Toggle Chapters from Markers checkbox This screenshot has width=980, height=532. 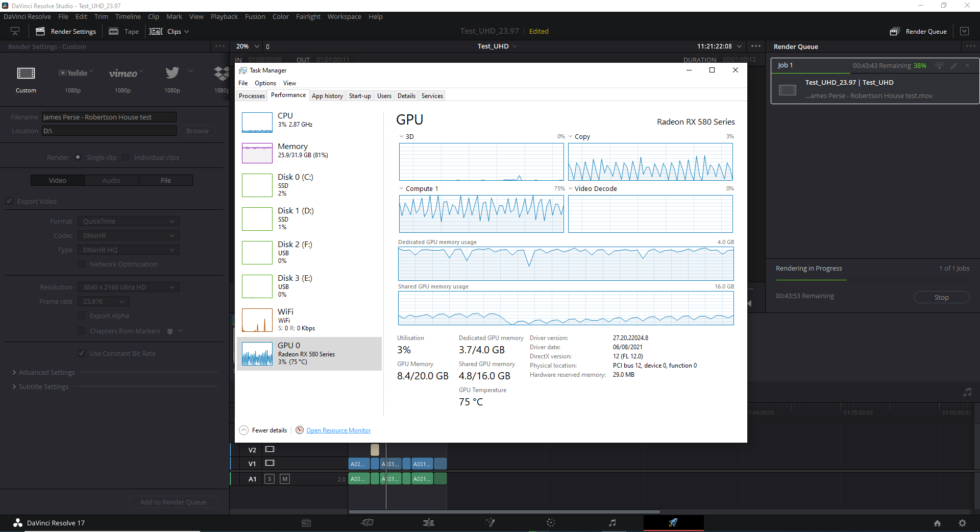point(82,331)
